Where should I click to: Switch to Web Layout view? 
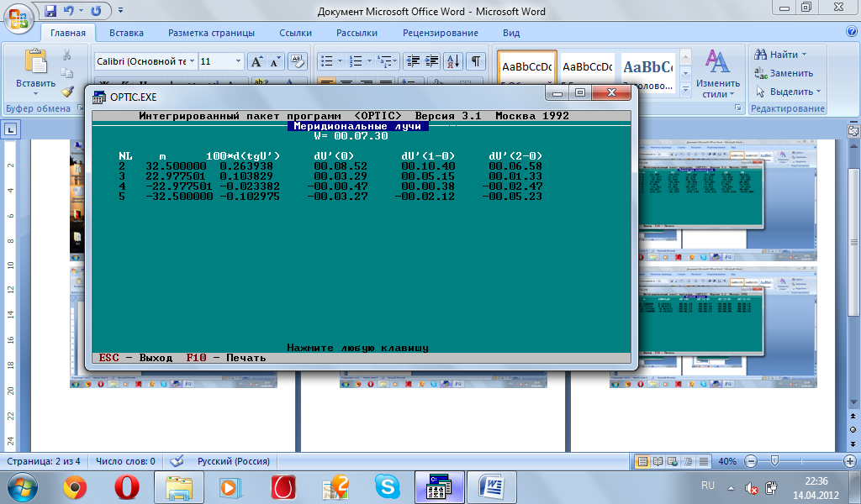673,461
